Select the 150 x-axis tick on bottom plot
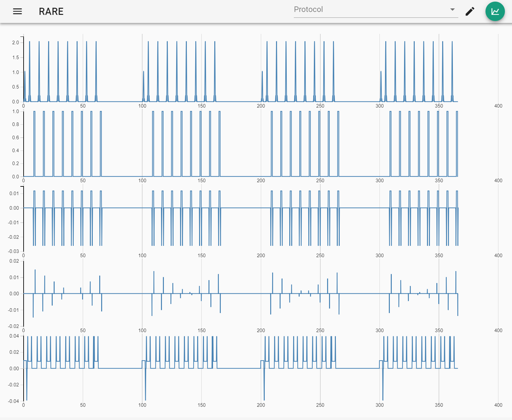The image size is (512, 420). (x=201, y=405)
